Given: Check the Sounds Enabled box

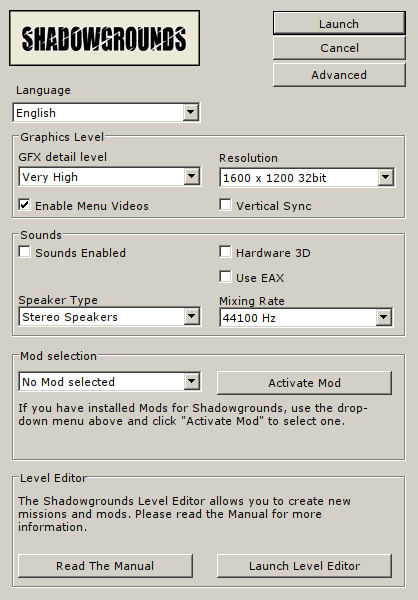Looking at the screenshot, I should pos(24,252).
